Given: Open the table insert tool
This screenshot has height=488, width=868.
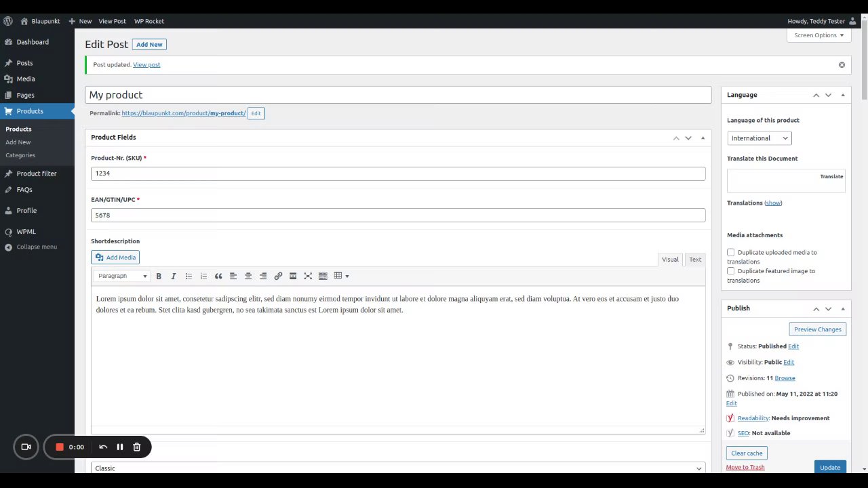Looking at the screenshot, I should click(341, 276).
